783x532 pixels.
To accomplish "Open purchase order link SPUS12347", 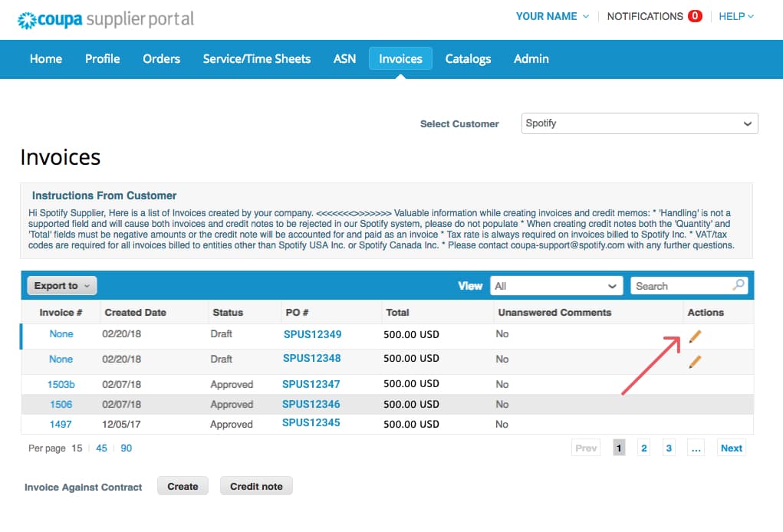I will point(311,384).
